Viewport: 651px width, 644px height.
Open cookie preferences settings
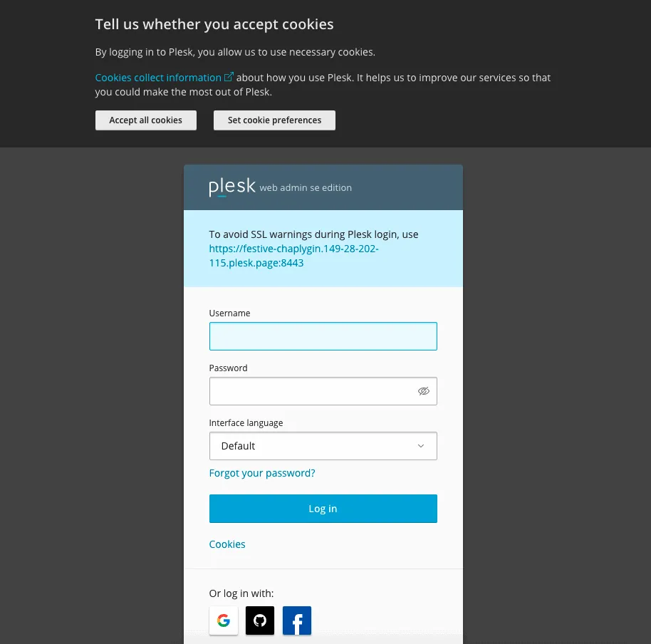[274, 120]
